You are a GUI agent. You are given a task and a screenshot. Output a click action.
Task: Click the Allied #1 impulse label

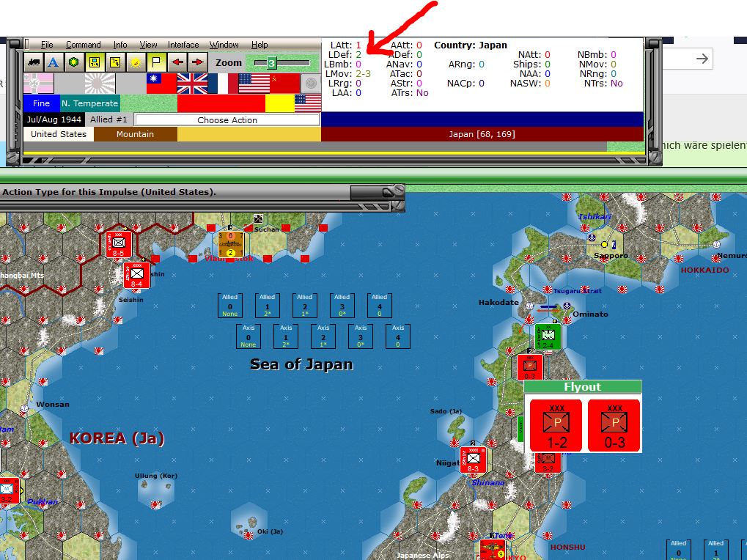click(x=108, y=119)
